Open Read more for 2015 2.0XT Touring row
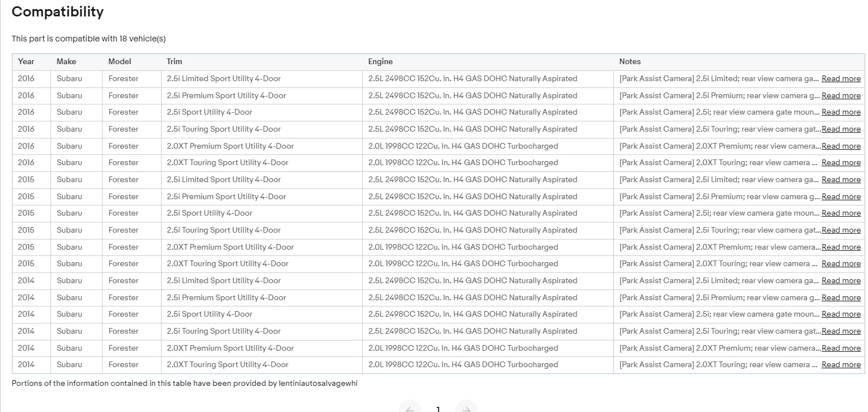 coord(841,264)
